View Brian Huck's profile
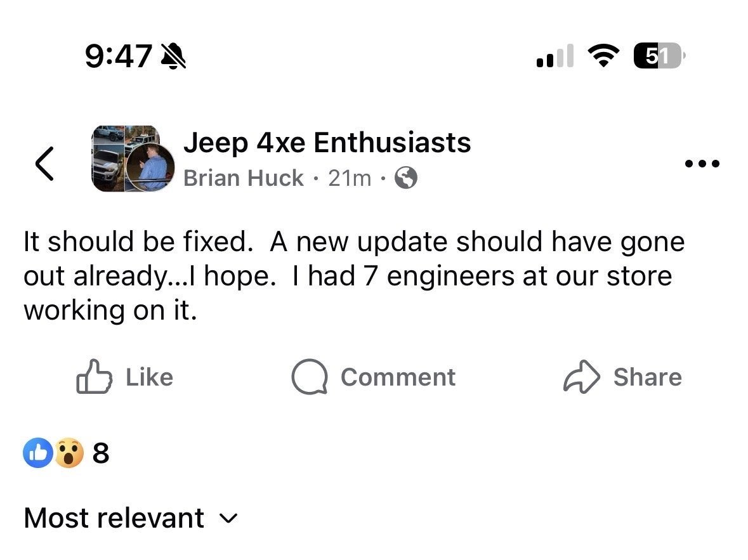748x560 pixels. click(x=243, y=179)
